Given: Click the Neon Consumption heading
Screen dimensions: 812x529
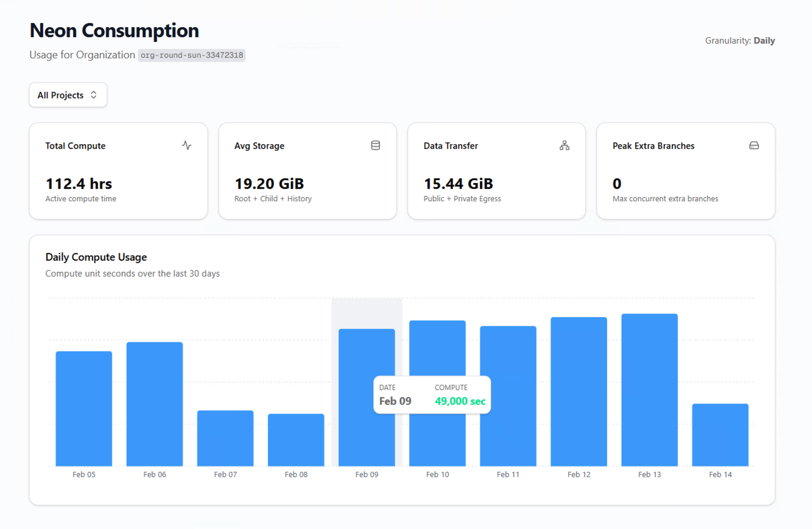Looking at the screenshot, I should point(114,31).
